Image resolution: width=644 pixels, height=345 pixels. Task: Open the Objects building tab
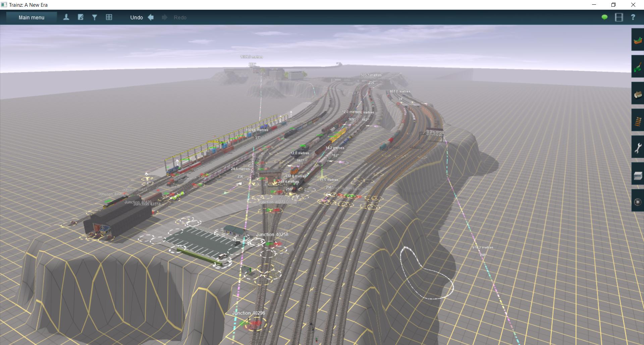[638, 93]
